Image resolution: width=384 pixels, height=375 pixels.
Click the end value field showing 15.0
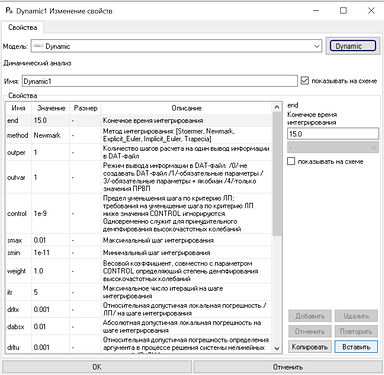click(x=333, y=134)
